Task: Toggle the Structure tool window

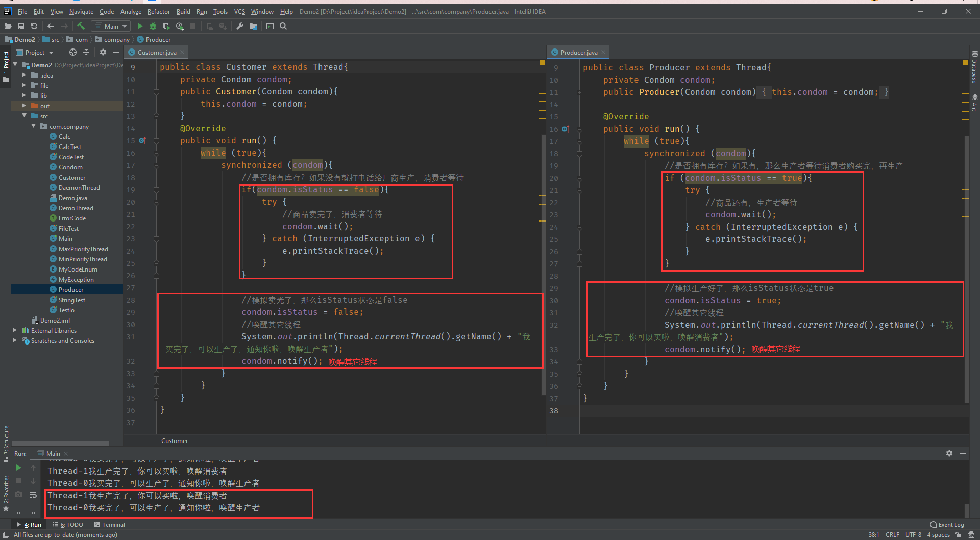Action: pyautogui.click(x=6, y=443)
